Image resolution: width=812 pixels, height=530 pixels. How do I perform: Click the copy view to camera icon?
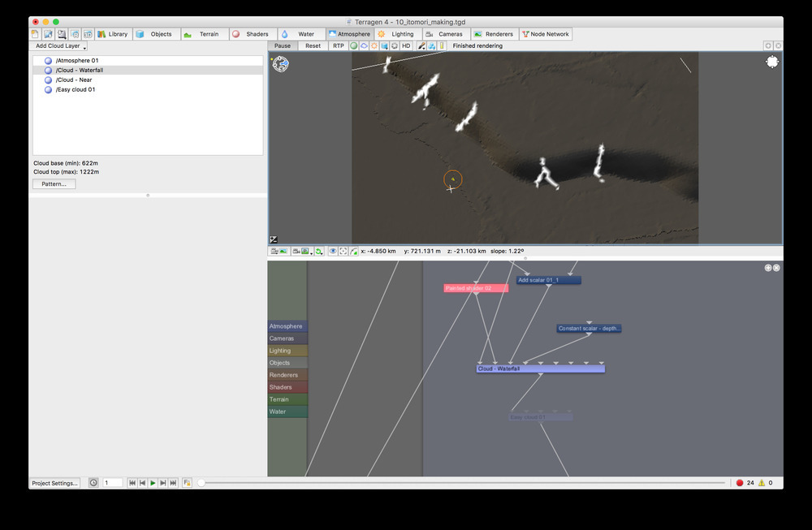(x=279, y=251)
